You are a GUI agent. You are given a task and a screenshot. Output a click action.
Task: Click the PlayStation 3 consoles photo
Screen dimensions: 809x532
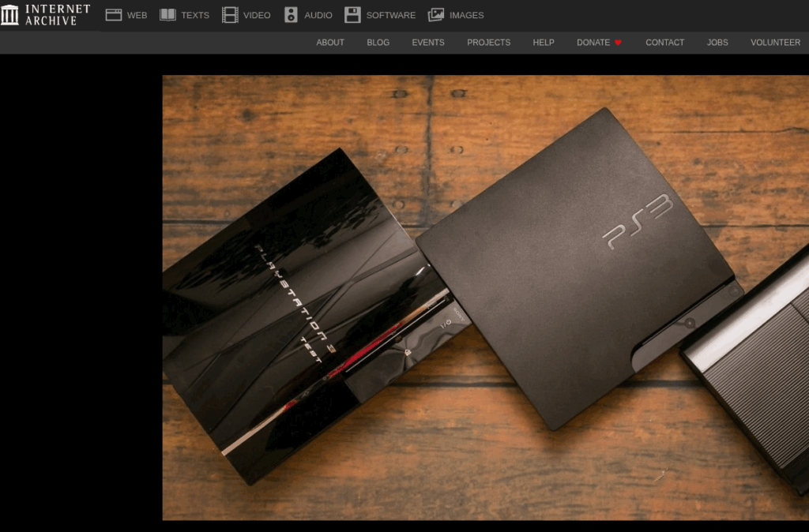click(x=485, y=298)
